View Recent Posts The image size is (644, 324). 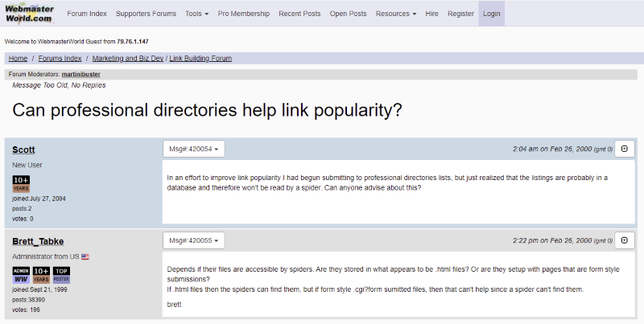[x=299, y=14]
